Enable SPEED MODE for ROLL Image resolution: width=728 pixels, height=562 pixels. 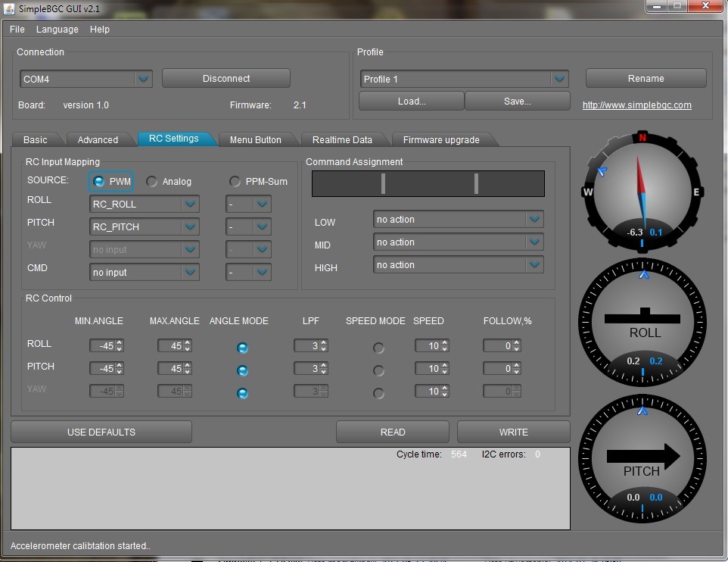pyautogui.click(x=378, y=348)
